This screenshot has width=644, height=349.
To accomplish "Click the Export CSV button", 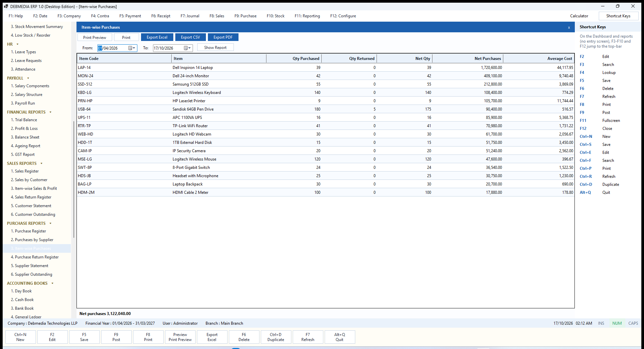I will (191, 37).
